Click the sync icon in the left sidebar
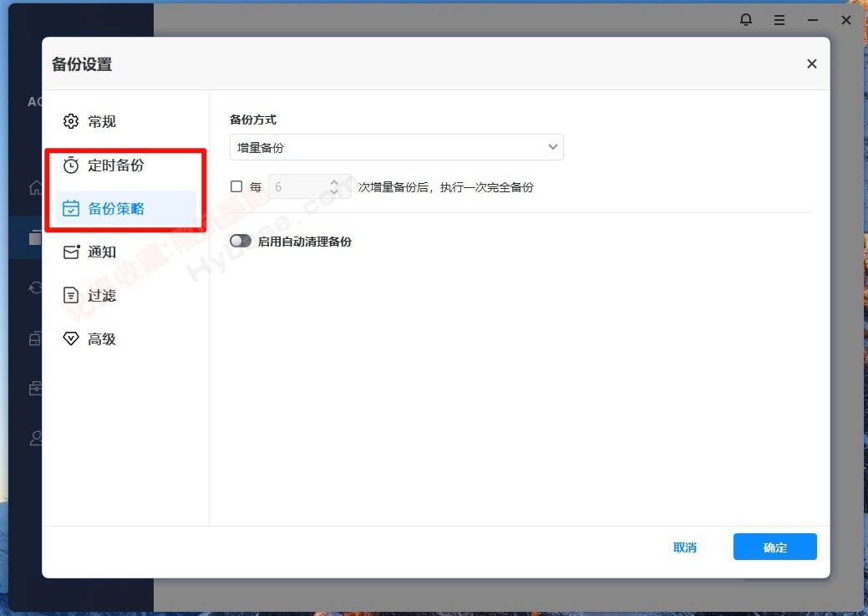The width and height of the screenshot is (868, 616). (35, 288)
